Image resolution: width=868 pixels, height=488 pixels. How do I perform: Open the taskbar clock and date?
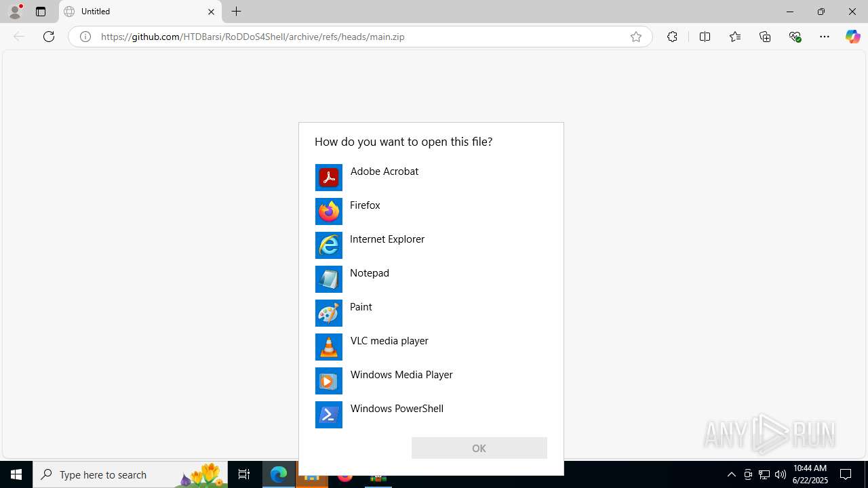(810, 474)
